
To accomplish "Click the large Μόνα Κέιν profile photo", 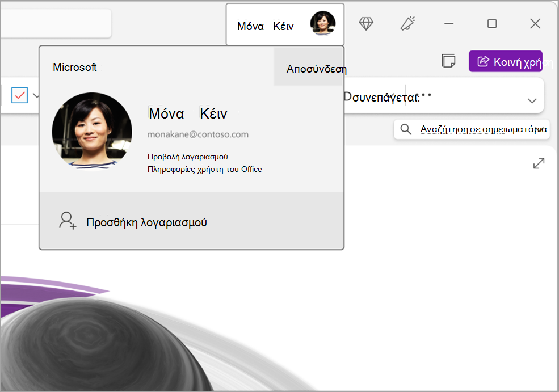I will (x=92, y=131).
